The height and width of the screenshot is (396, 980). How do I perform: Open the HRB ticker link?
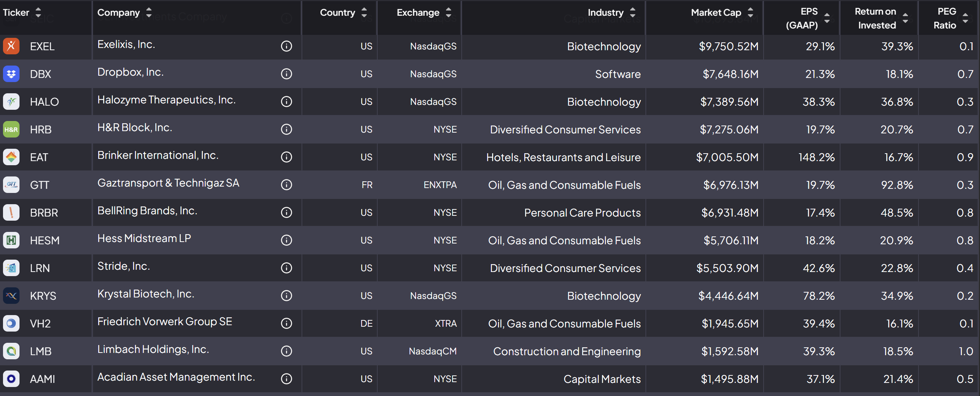tap(41, 130)
